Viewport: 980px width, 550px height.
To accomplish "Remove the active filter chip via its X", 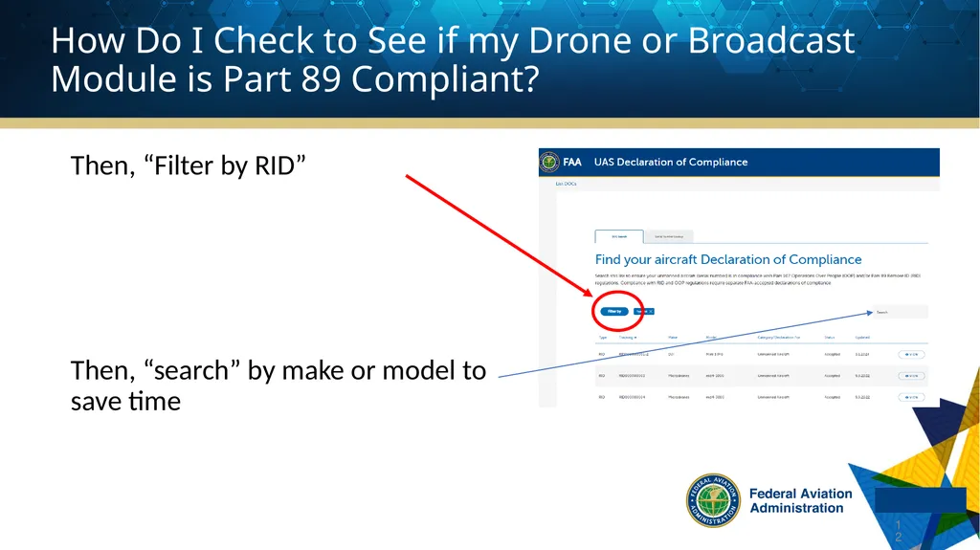I will 650,311.
